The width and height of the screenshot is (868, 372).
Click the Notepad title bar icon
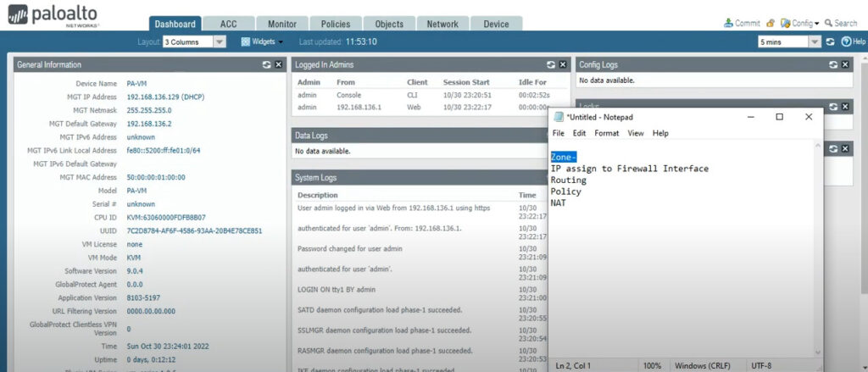click(x=559, y=117)
